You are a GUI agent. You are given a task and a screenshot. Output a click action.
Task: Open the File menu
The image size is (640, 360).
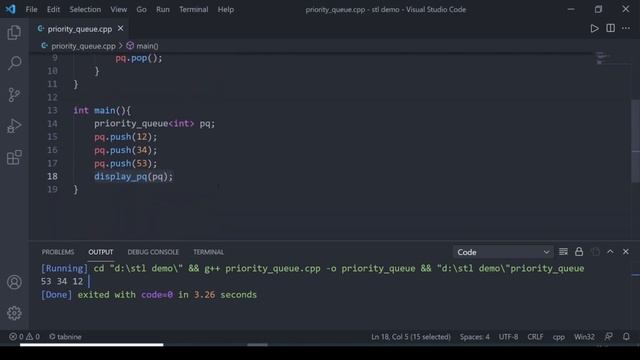tap(31, 9)
